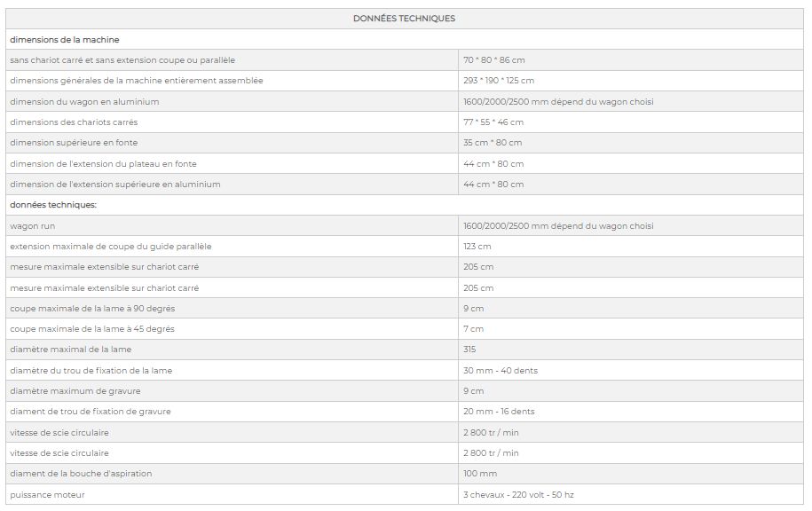The height and width of the screenshot is (511, 812).
Task: Click the "20 mm - 16 dents" value
Action: pyautogui.click(x=499, y=412)
